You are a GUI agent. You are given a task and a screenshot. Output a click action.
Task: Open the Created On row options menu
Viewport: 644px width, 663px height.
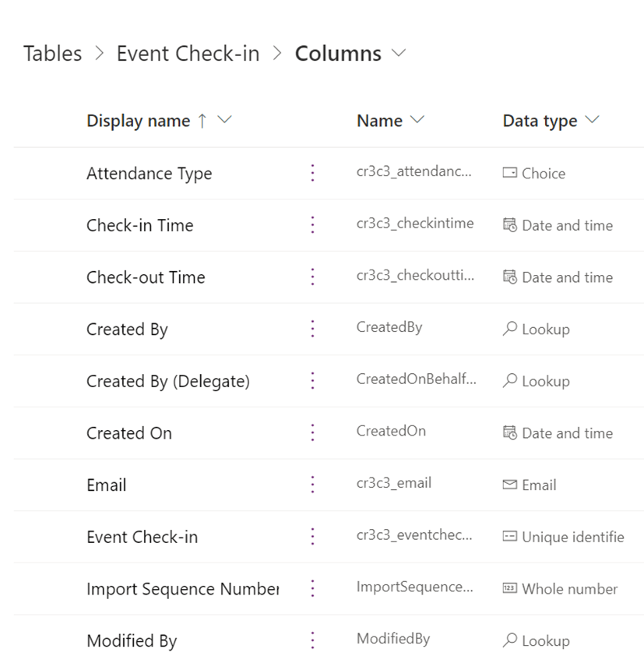(312, 432)
